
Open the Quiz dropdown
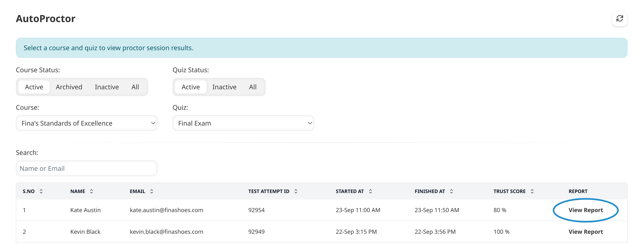(243, 123)
